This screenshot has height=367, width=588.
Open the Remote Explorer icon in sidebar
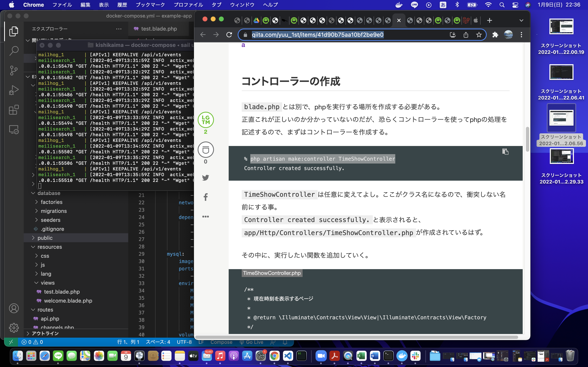[14, 129]
